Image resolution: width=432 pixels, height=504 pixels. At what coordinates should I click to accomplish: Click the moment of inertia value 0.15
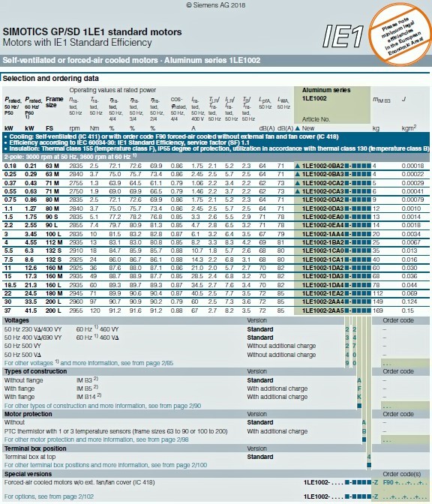[408, 310]
